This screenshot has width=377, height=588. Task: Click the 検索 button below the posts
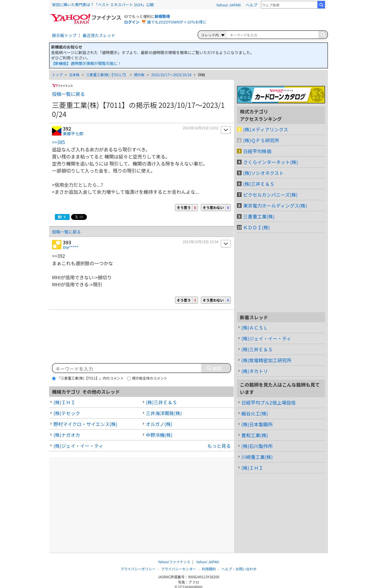point(216,368)
